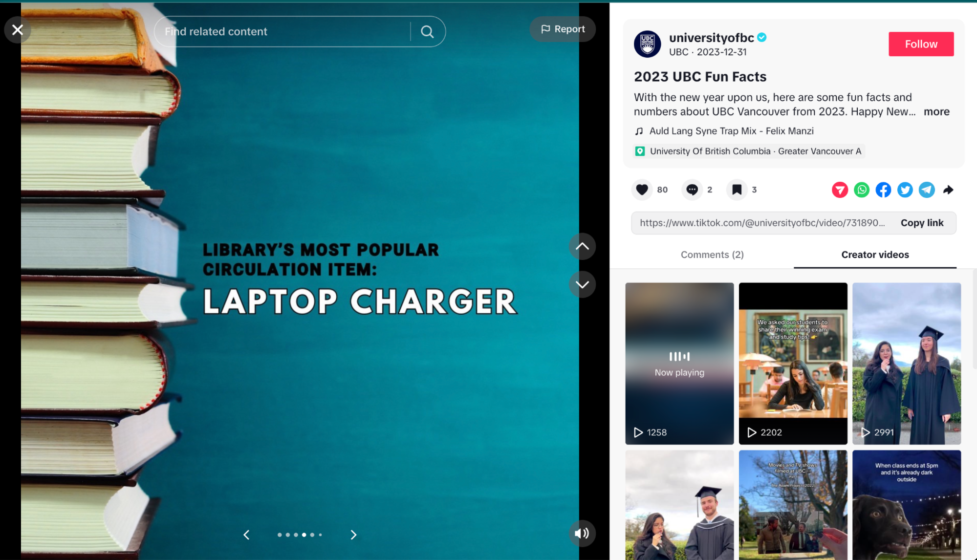Click the report flag icon
Screen dimensions: 977x560
[545, 29]
